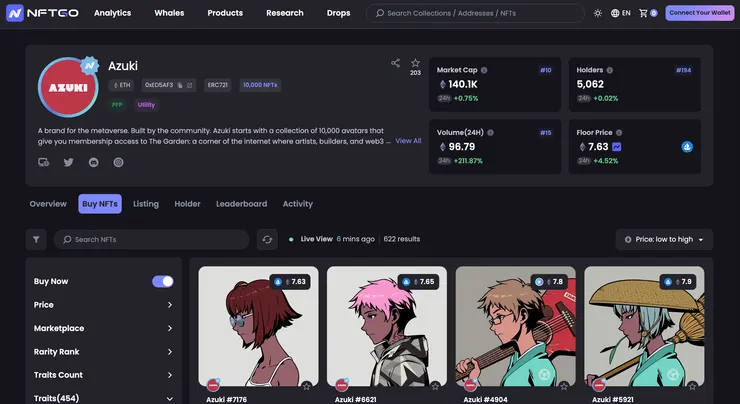
Task: Open the Analytics menu
Action: click(112, 13)
